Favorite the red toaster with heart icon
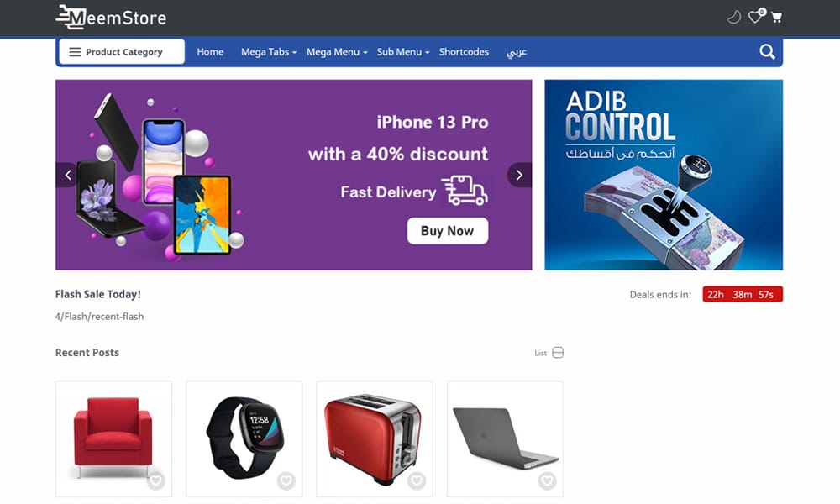 pos(417,480)
